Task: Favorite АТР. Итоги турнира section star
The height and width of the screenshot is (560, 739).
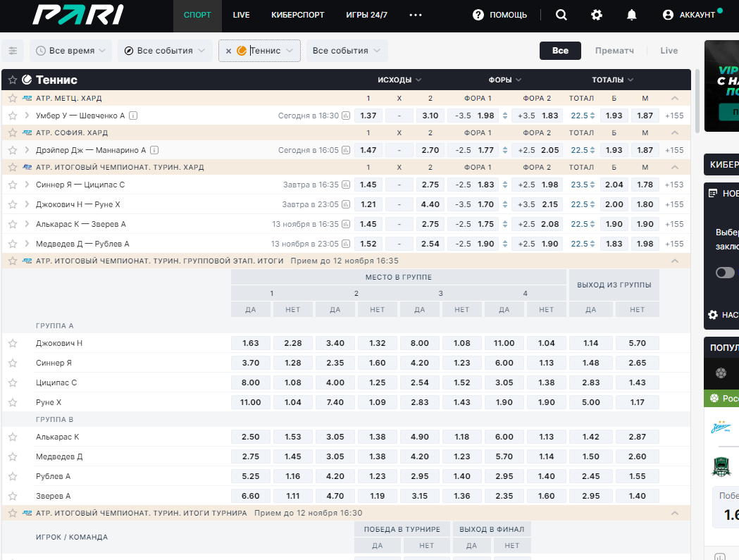Action: [13, 513]
